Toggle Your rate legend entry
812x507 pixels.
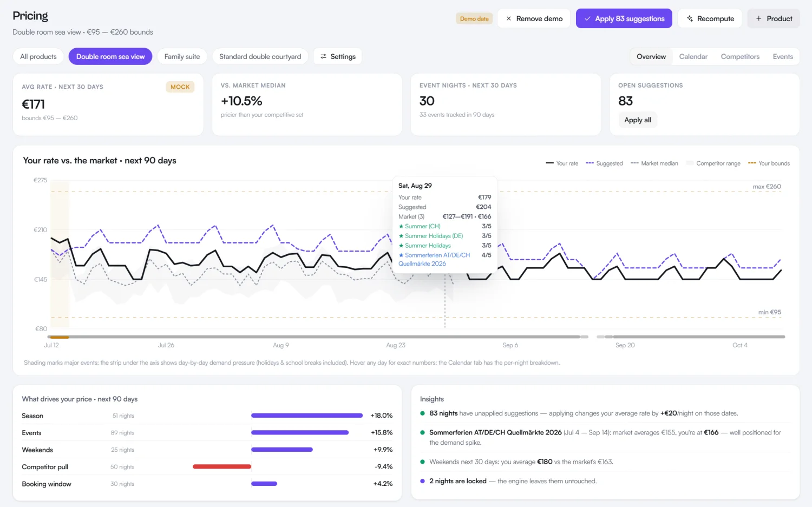point(562,163)
